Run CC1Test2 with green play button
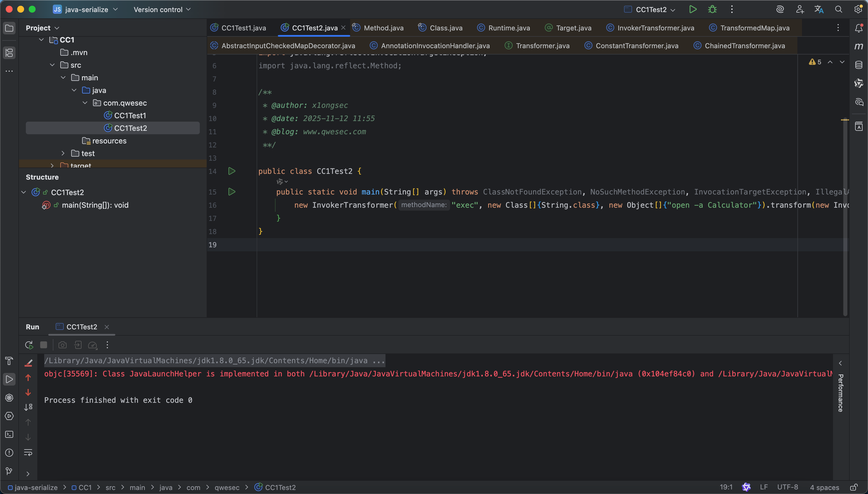The height and width of the screenshot is (494, 868). click(693, 9)
